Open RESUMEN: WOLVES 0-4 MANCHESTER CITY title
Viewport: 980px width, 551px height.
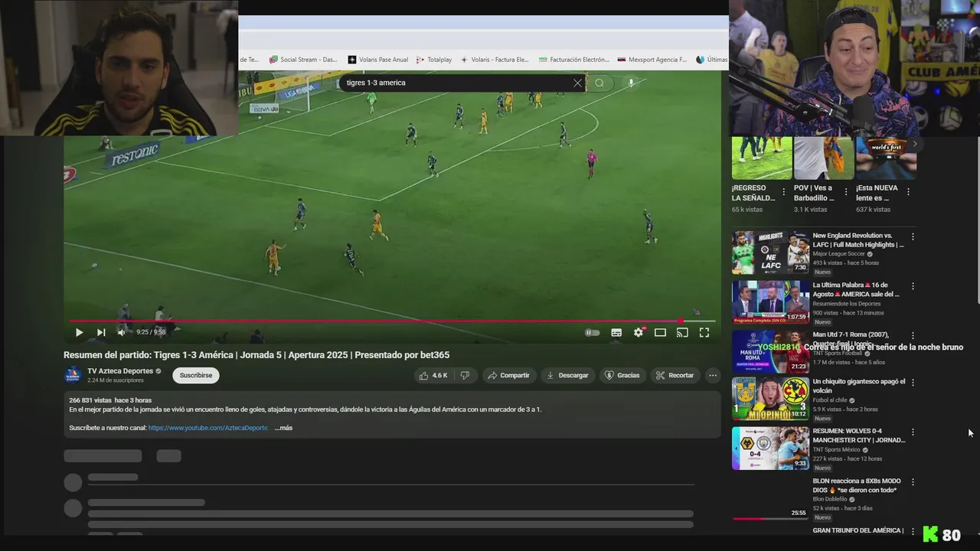click(858, 435)
